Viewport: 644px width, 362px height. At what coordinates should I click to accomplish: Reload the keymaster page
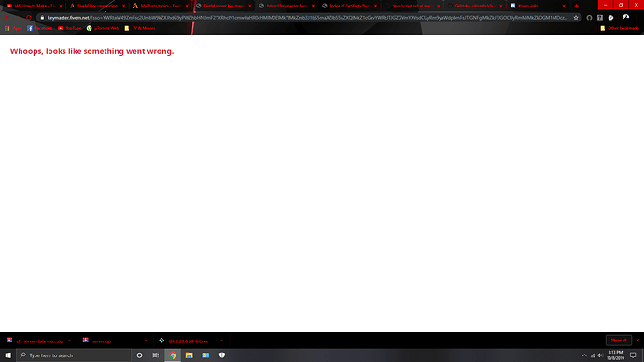tap(29, 18)
